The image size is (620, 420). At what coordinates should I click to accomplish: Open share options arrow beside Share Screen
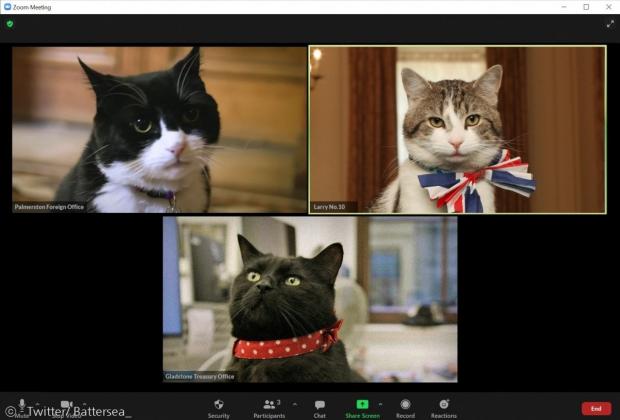(380, 404)
